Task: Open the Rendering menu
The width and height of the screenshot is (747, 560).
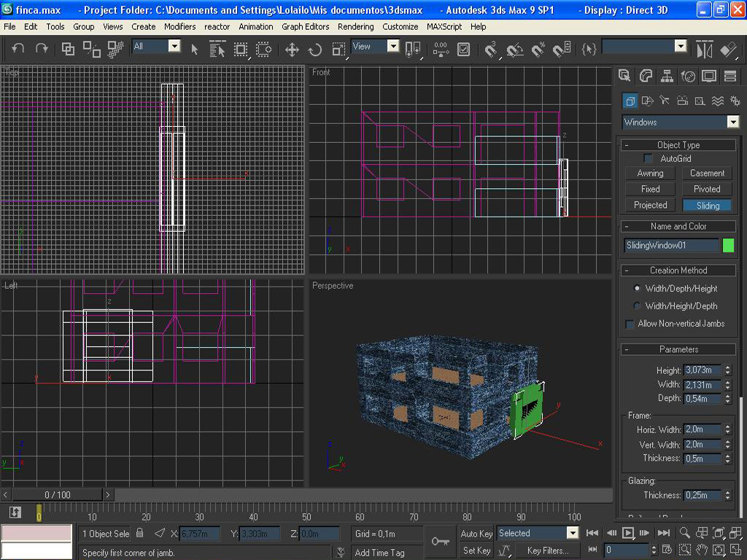Action: 355,26
